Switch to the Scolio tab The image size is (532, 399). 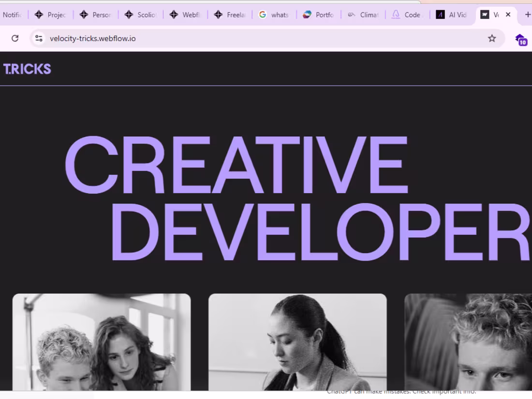tap(140, 15)
